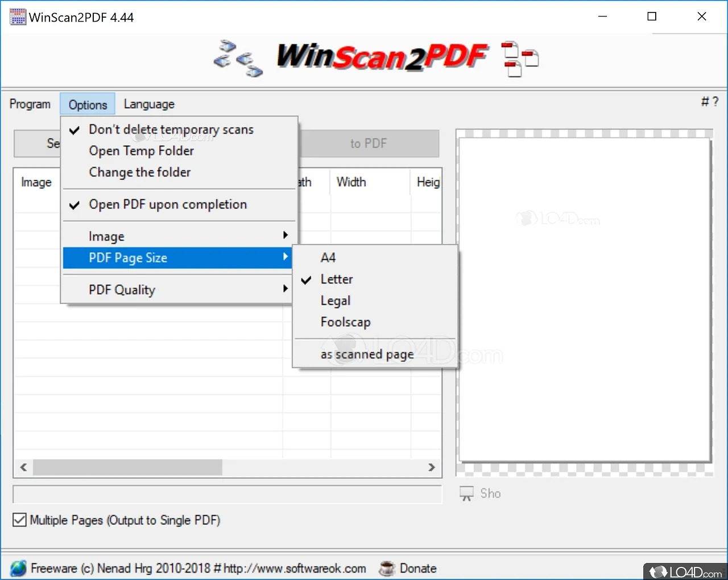Open the Program menu

30,104
